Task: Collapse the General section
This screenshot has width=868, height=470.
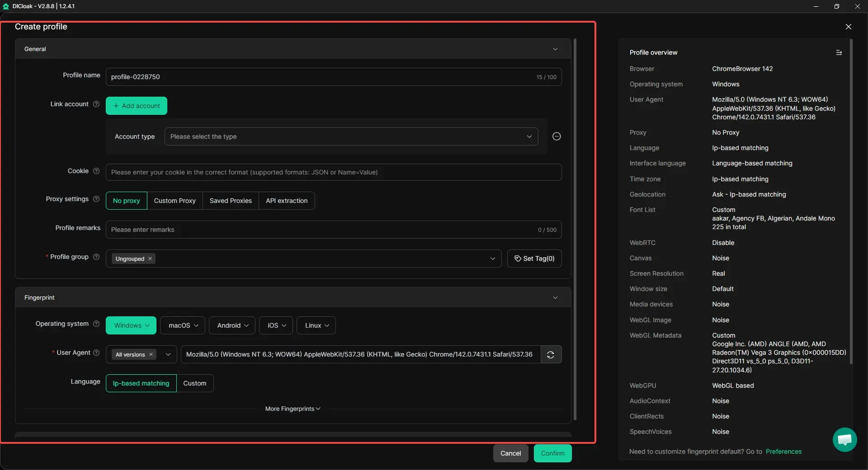Action: (x=555, y=49)
